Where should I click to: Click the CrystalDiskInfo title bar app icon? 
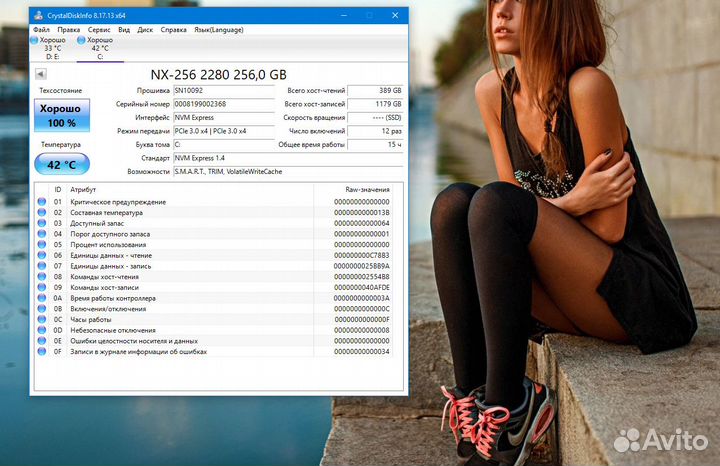(39, 15)
